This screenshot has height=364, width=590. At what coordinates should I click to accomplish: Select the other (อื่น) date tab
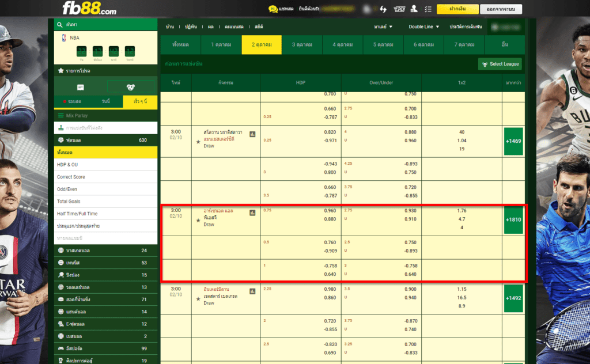505,45
